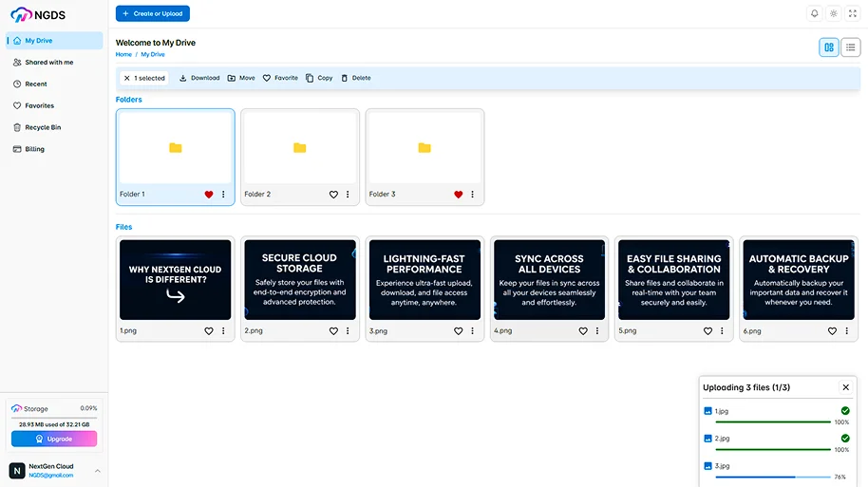Viewport: 868px width, 487px height.
Task: Move the selected item
Action: pos(241,78)
